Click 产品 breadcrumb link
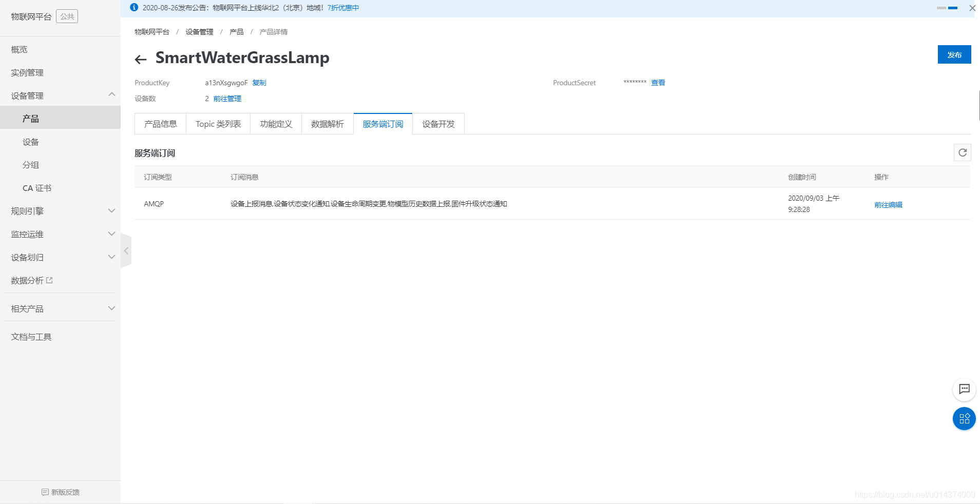The height and width of the screenshot is (504, 980). click(237, 32)
